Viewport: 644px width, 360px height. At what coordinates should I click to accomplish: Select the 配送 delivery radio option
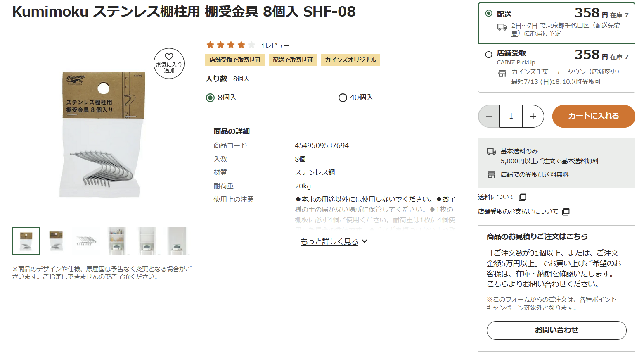[x=489, y=14]
